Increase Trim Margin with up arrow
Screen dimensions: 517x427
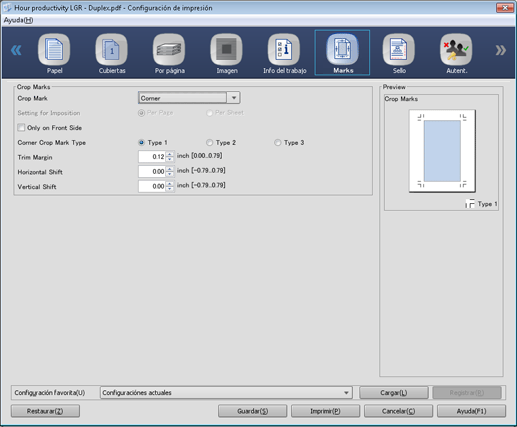click(x=170, y=154)
